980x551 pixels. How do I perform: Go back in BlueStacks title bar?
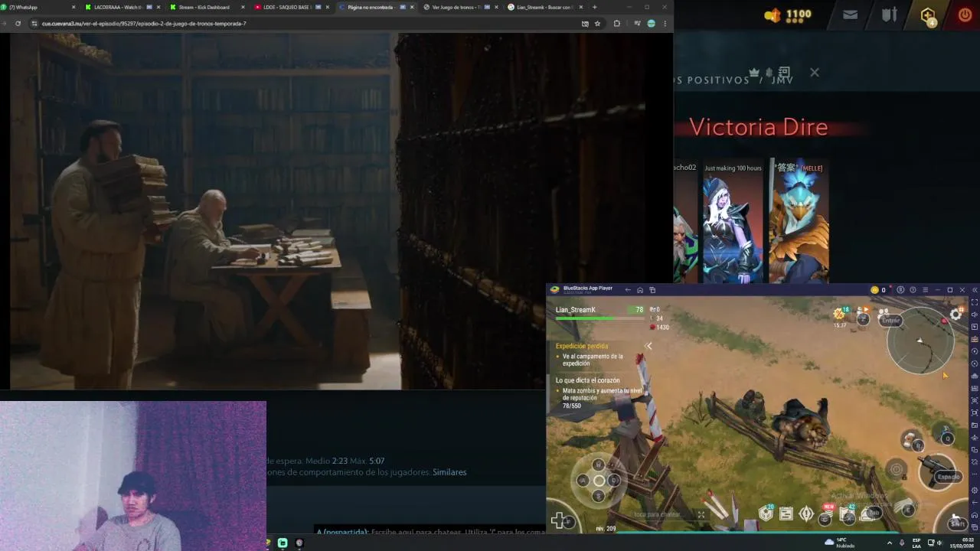(x=628, y=290)
